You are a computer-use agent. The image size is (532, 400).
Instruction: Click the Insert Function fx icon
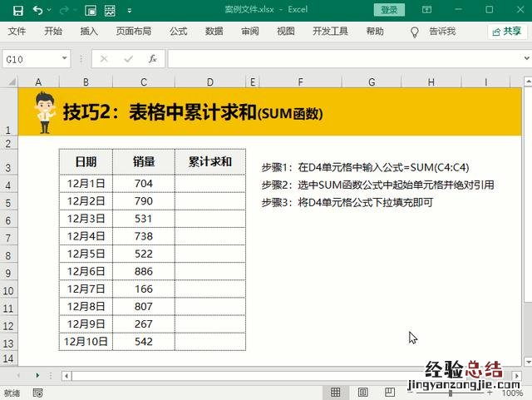[x=153, y=59]
